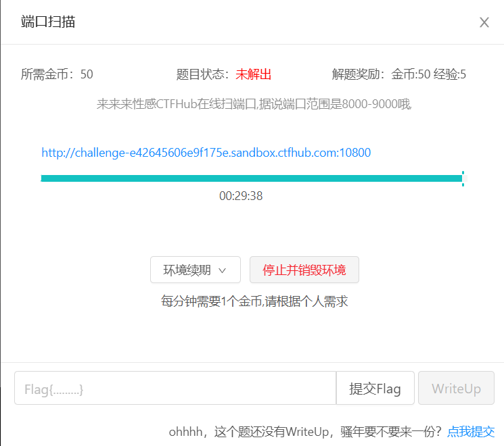Follow the 点我提交 writeup link

click(x=471, y=431)
